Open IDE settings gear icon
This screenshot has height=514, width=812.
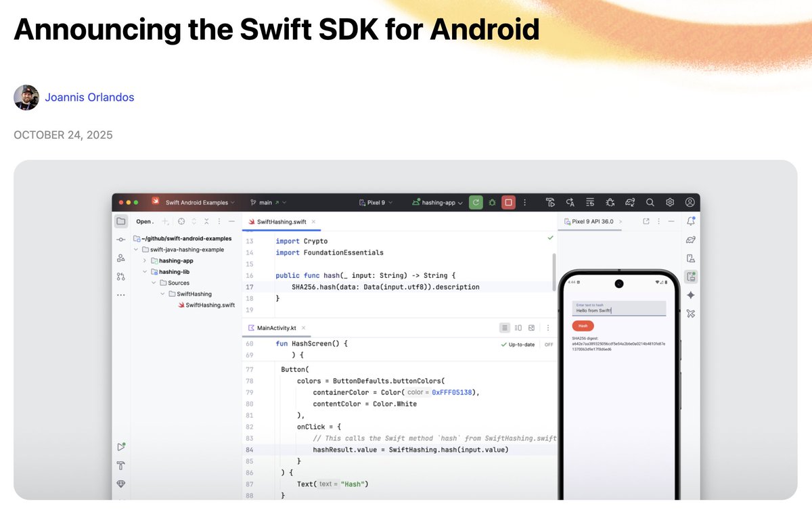[x=670, y=202]
